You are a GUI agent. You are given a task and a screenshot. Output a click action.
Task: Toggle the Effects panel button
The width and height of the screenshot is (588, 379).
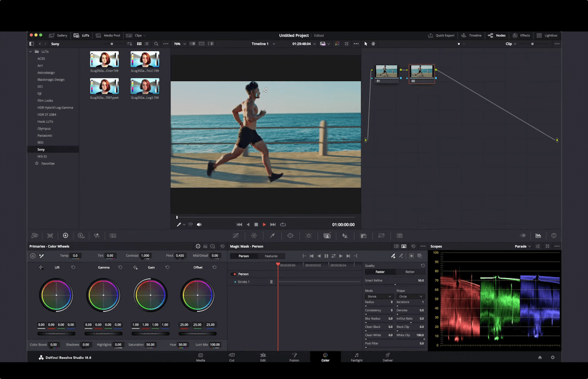point(521,36)
